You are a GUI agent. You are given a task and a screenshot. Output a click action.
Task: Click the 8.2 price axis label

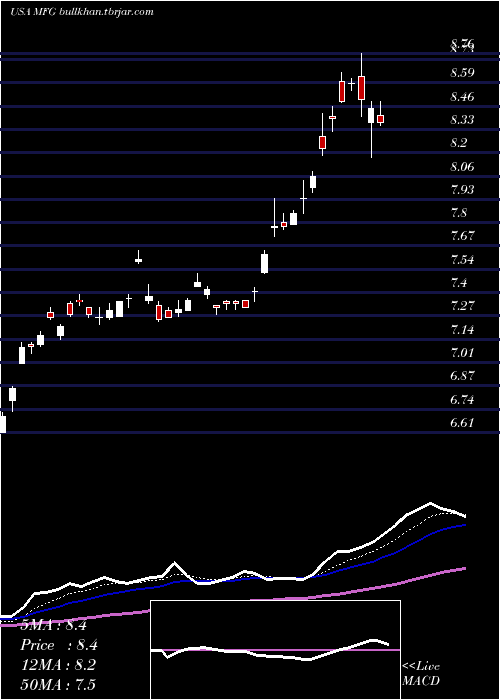click(459, 143)
